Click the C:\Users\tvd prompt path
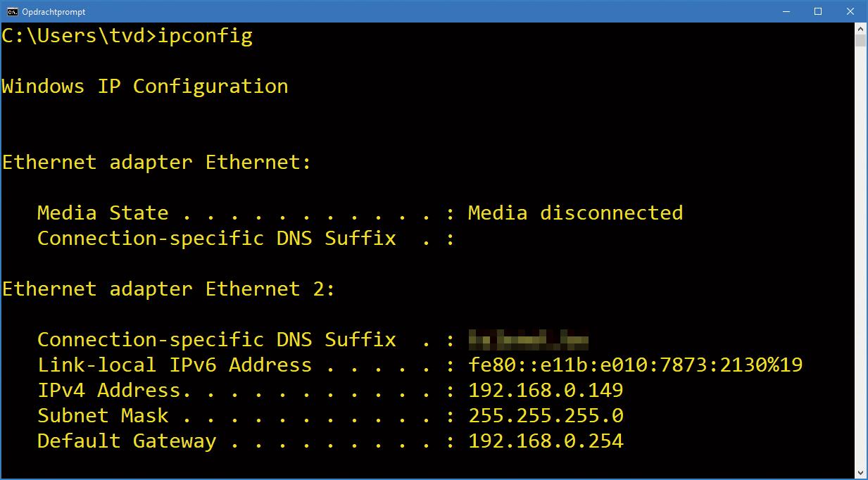The image size is (868, 480). point(73,36)
